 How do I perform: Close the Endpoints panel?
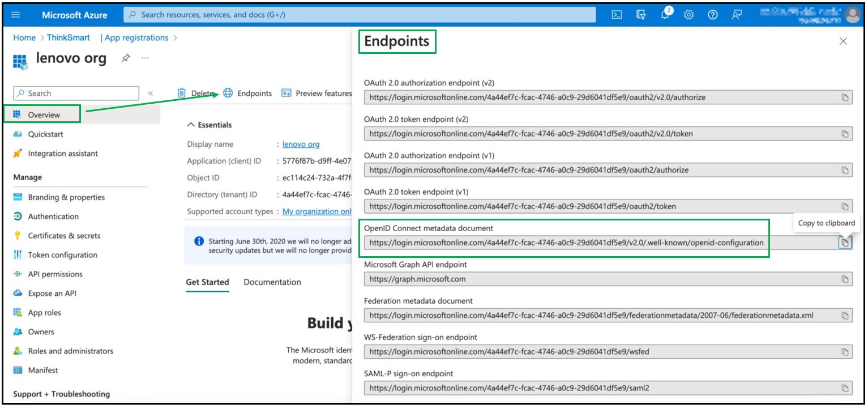843,41
